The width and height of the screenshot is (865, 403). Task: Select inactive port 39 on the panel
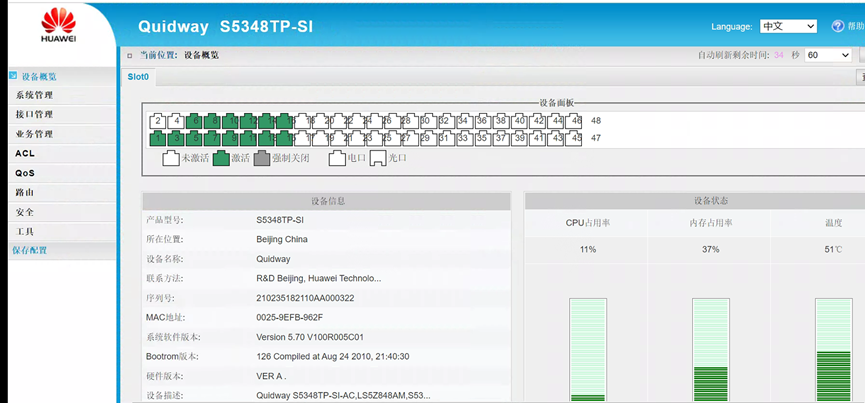(x=520, y=138)
